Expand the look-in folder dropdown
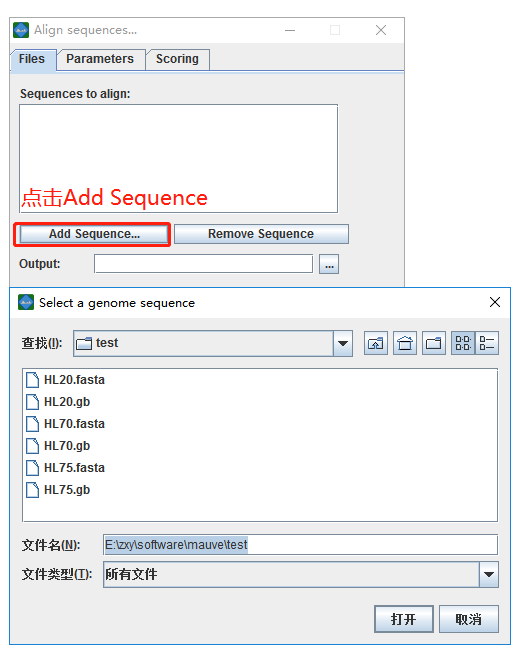Screen dimensions: 523x650 pos(343,343)
